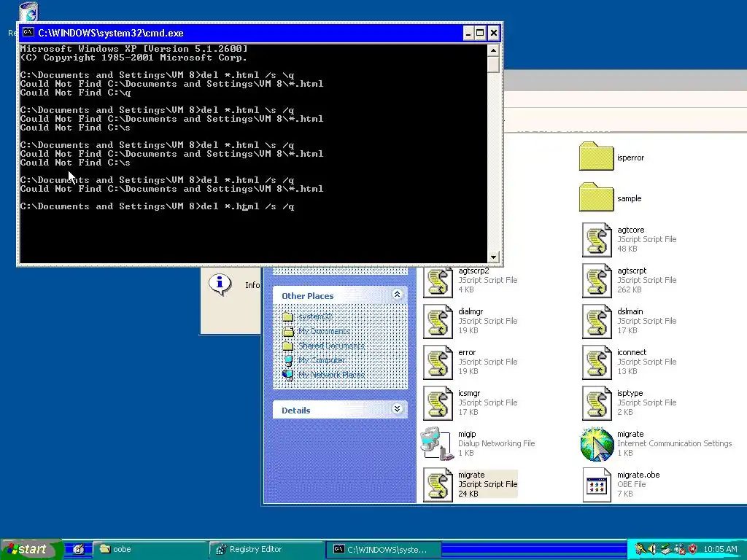This screenshot has width=747, height=560.
Task: Click the cmd window scrollbar thumb
Action: (x=493, y=64)
